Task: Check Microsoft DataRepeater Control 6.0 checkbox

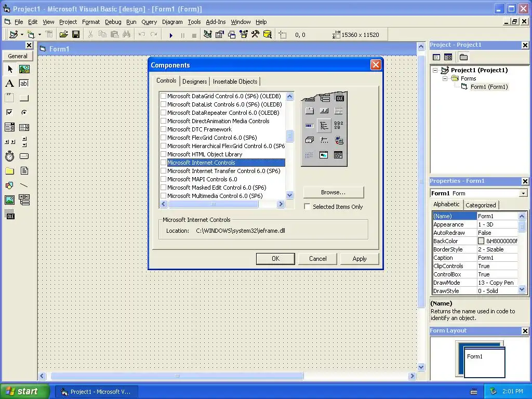Action: (163, 113)
